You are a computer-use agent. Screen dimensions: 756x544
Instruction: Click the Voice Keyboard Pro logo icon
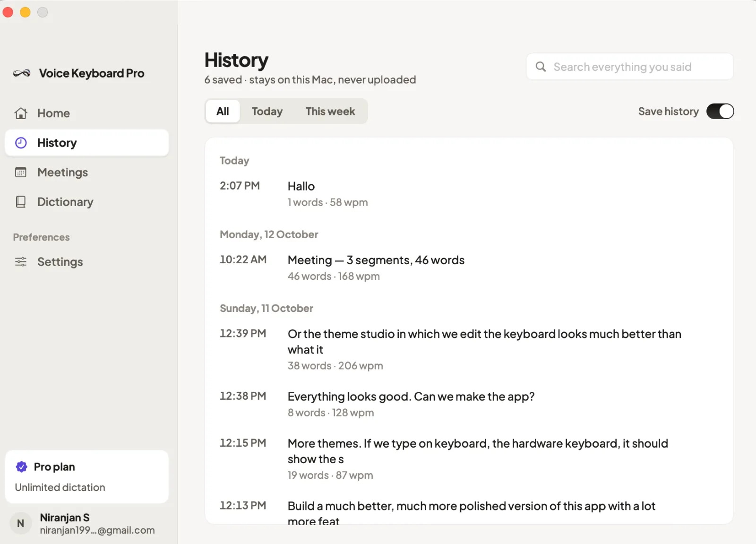coord(22,73)
